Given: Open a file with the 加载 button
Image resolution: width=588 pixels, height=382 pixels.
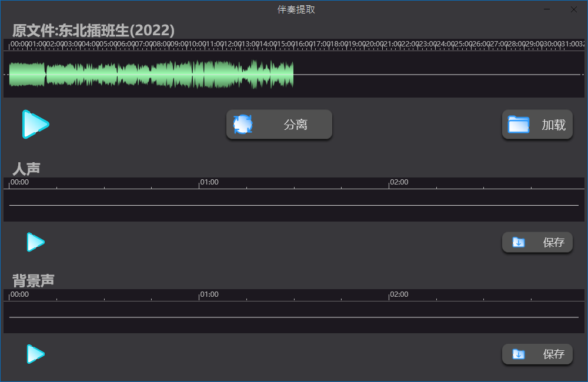Looking at the screenshot, I should 537,124.
